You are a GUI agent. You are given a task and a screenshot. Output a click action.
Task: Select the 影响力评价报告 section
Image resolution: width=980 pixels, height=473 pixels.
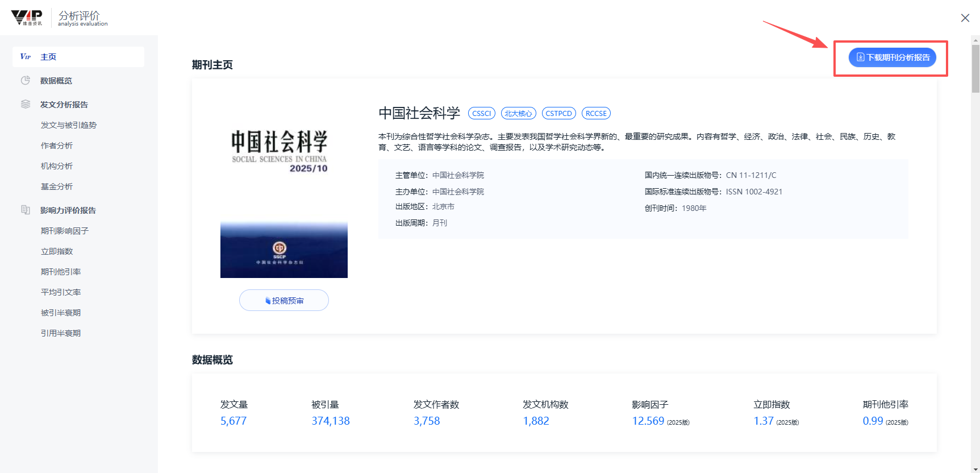point(68,210)
